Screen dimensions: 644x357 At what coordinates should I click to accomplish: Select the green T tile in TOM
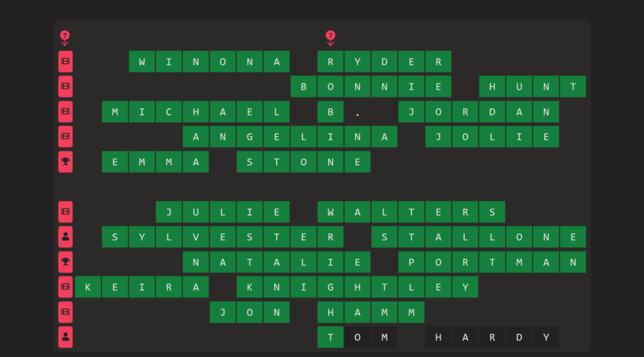coord(331,337)
